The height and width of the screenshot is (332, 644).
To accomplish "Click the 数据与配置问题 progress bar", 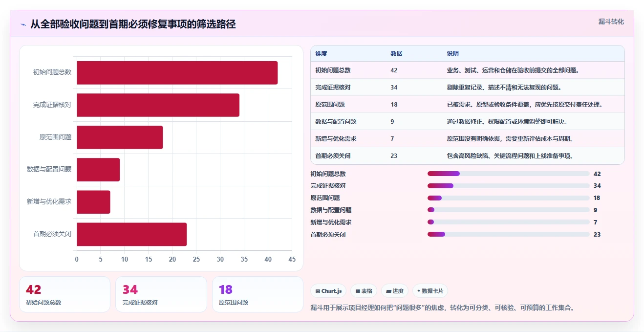I will pos(509,210).
